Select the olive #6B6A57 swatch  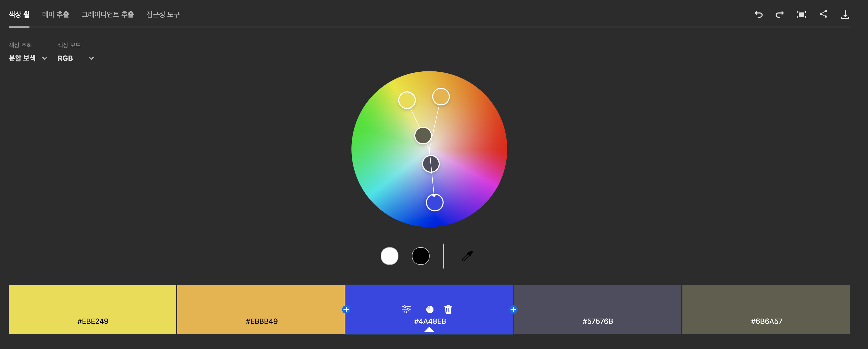766,309
